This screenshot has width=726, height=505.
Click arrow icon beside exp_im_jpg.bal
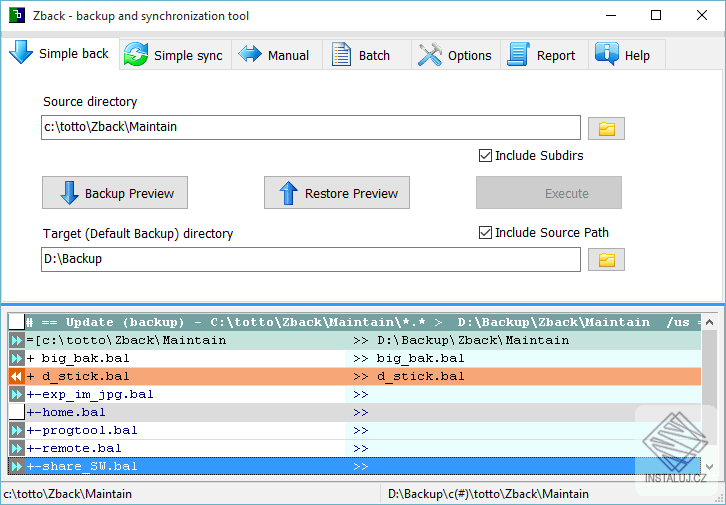[x=17, y=394]
